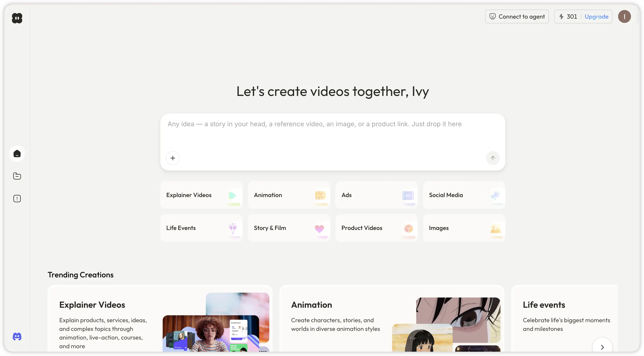Select the Life Events category chip
644x356 pixels.
(201, 228)
